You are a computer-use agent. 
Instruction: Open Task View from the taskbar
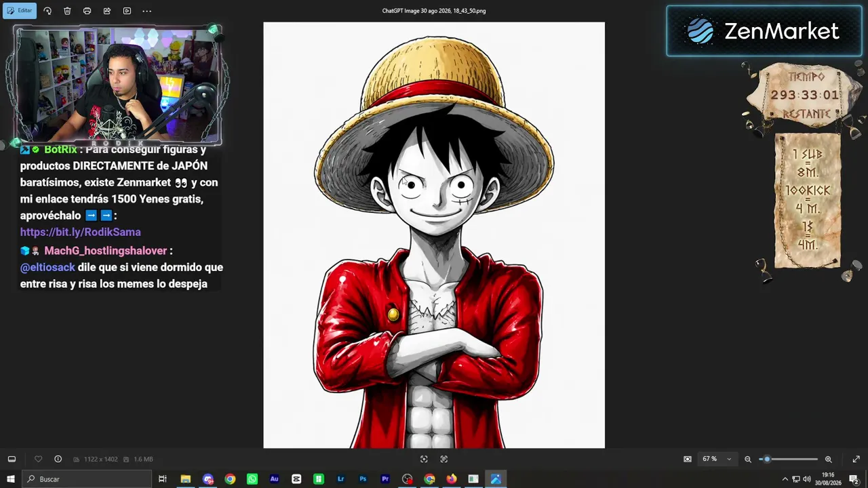[x=163, y=479]
